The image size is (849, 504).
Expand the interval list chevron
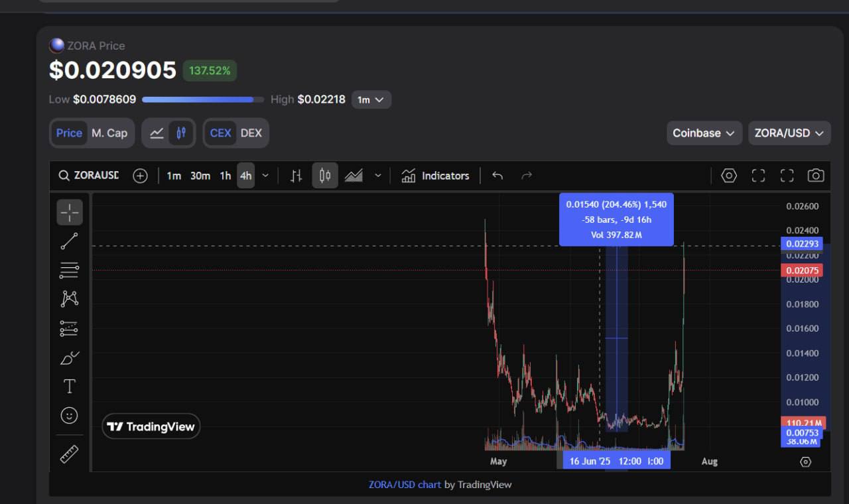click(265, 176)
